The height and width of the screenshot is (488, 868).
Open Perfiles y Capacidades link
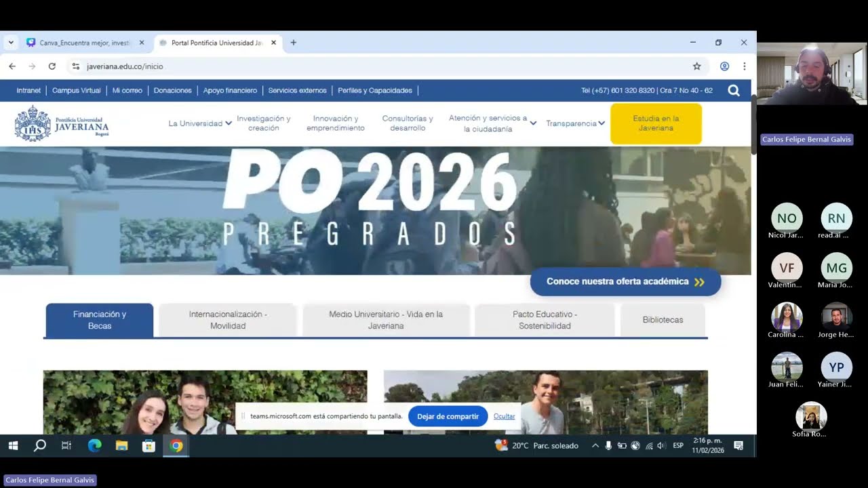[375, 90]
